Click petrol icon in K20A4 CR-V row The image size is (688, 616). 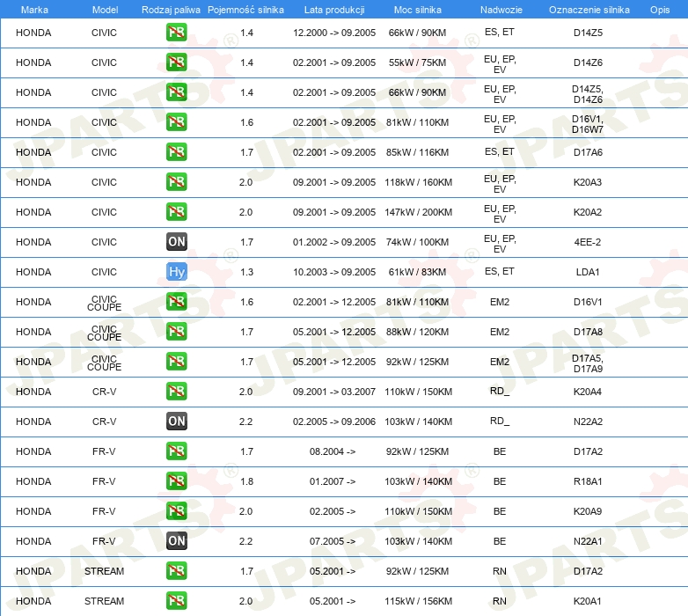pos(176,392)
